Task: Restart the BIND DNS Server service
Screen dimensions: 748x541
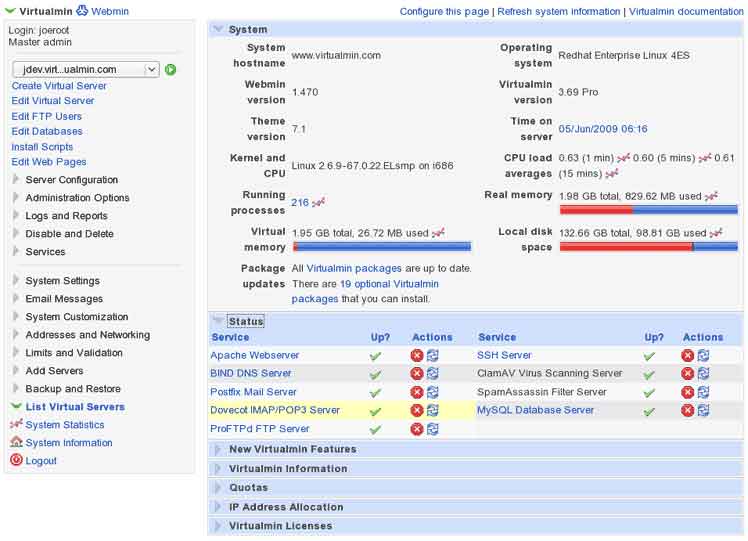Action: [433, 374]
